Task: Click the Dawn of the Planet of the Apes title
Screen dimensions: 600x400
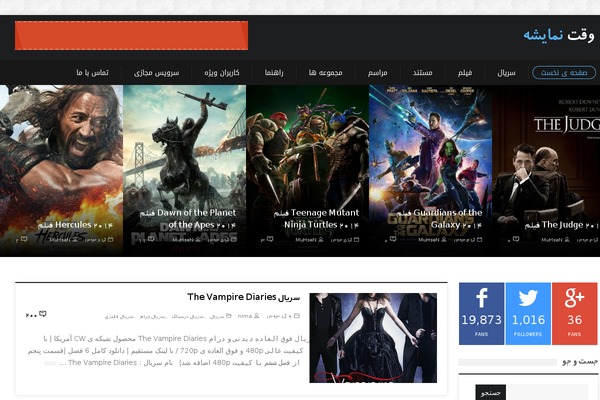Action: [188, 219]
